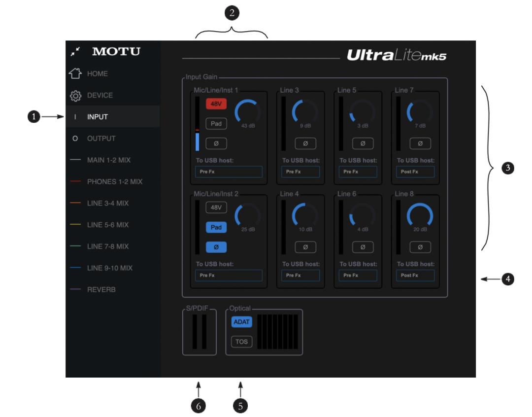The height and width of the screenshot is (417, 532).
Task: Open Device settings gear icon
Action: point(75,96)
